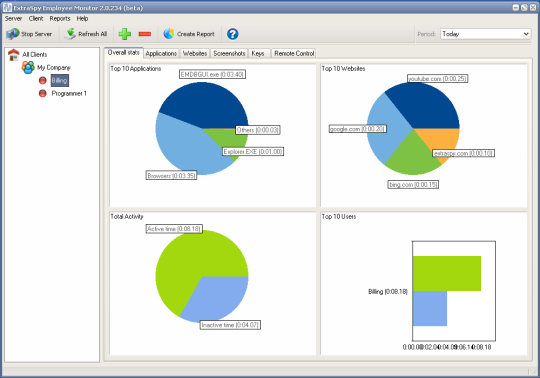The image size is (540, 378).
Task: Click the extraspy.com pie label
Action: (x=464, y=153)
